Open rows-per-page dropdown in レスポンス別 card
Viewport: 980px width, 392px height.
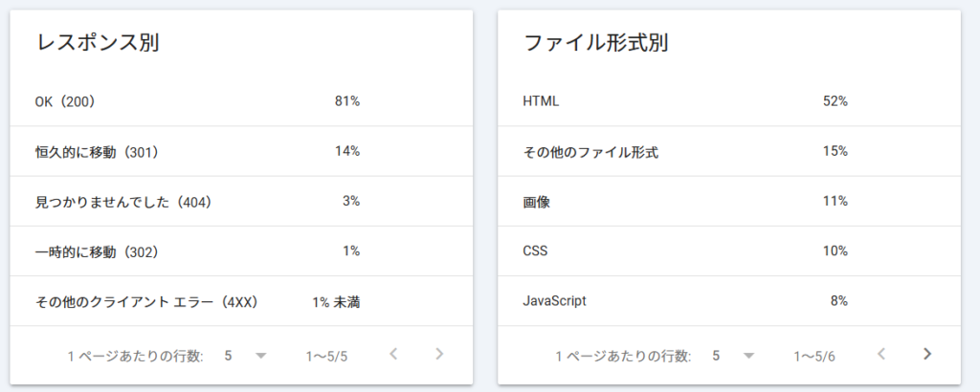[245, 356]
